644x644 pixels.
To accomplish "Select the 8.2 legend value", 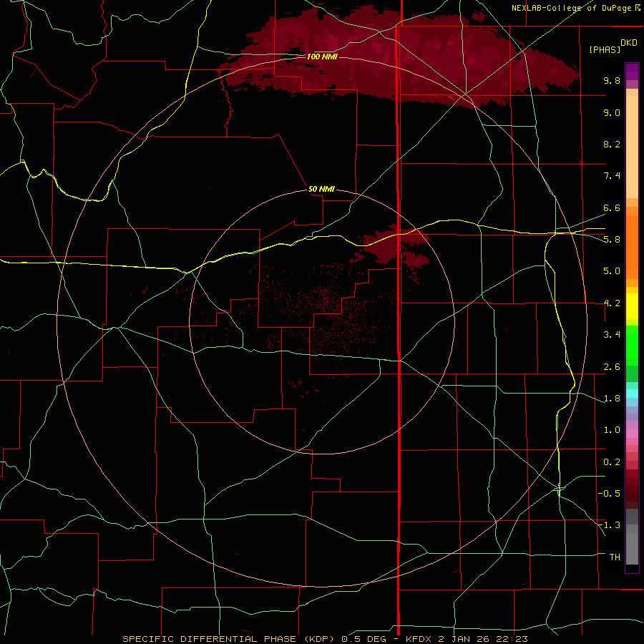I will (612, 144).
